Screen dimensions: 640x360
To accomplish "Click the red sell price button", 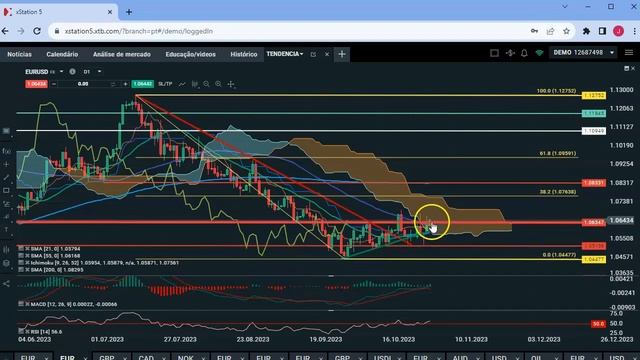I will coord(36,84).
